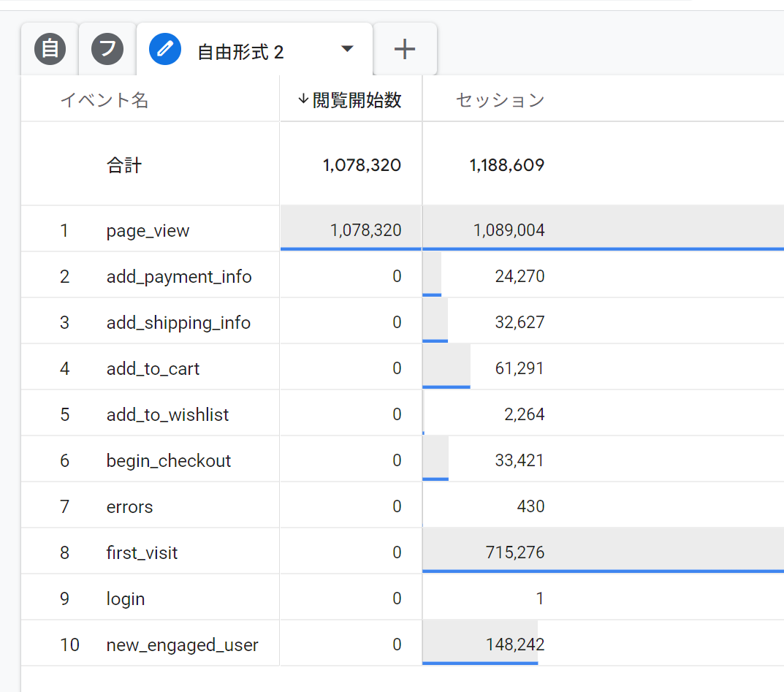Open the 自由形式 2 tab dropdown arrow
Viewport: 784px width, 692px height.
347,49
